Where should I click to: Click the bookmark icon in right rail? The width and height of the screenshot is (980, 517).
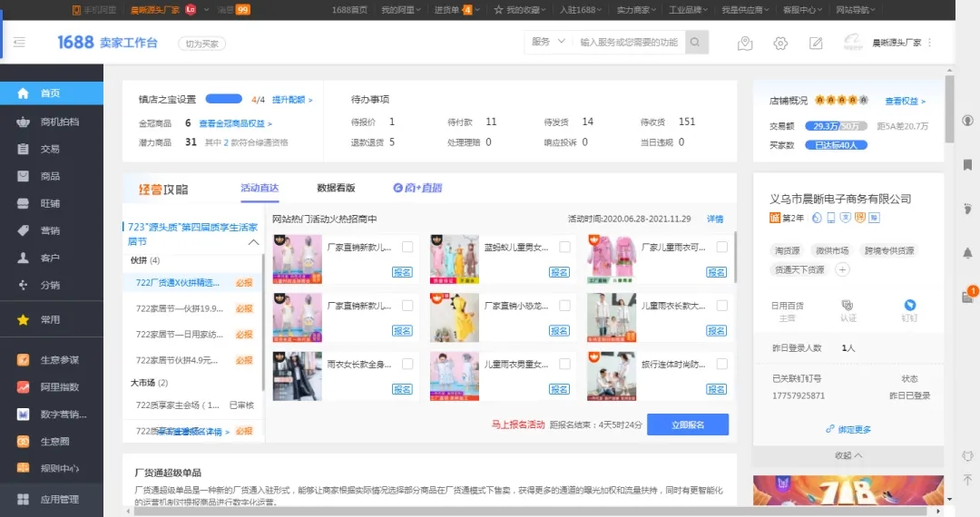(x=967, y=164)
